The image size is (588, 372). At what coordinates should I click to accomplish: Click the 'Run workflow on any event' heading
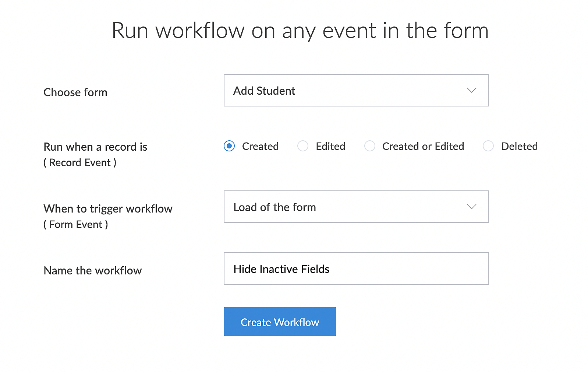tap(300, 31)
